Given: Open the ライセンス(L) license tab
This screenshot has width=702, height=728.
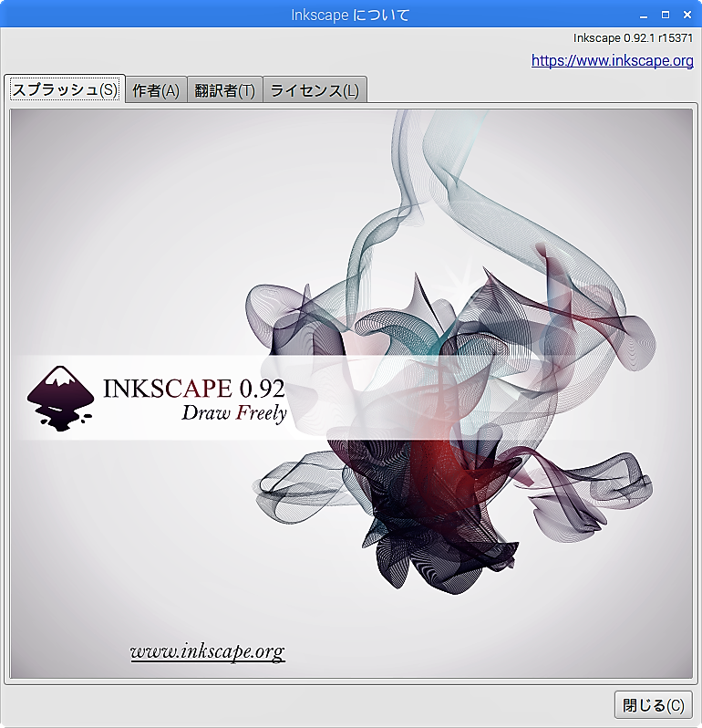Looking at the screenshot, I should [315, 90].
